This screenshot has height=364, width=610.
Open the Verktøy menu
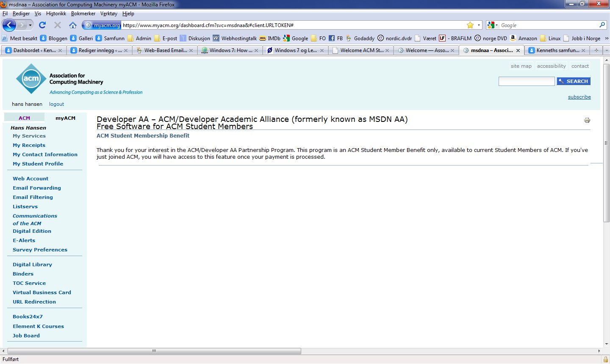(x=108, y=14)
